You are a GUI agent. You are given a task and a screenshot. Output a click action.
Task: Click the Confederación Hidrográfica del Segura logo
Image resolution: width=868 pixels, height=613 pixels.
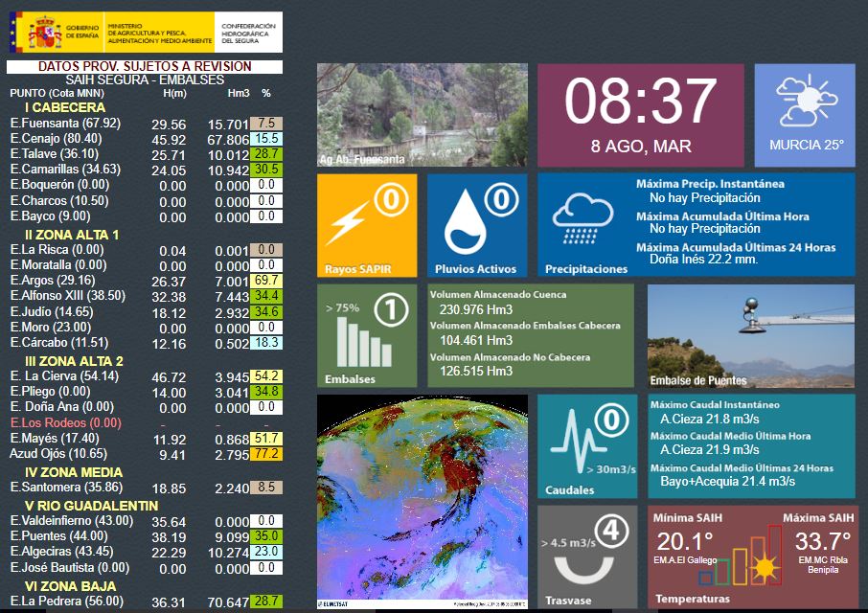click(x=248, y=34)
